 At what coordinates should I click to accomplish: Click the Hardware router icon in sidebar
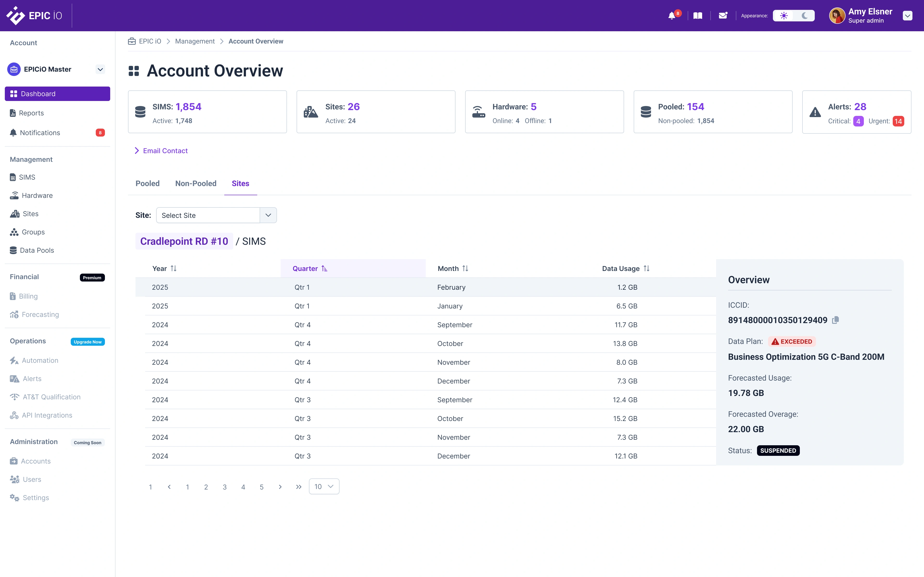click(14, 195)
